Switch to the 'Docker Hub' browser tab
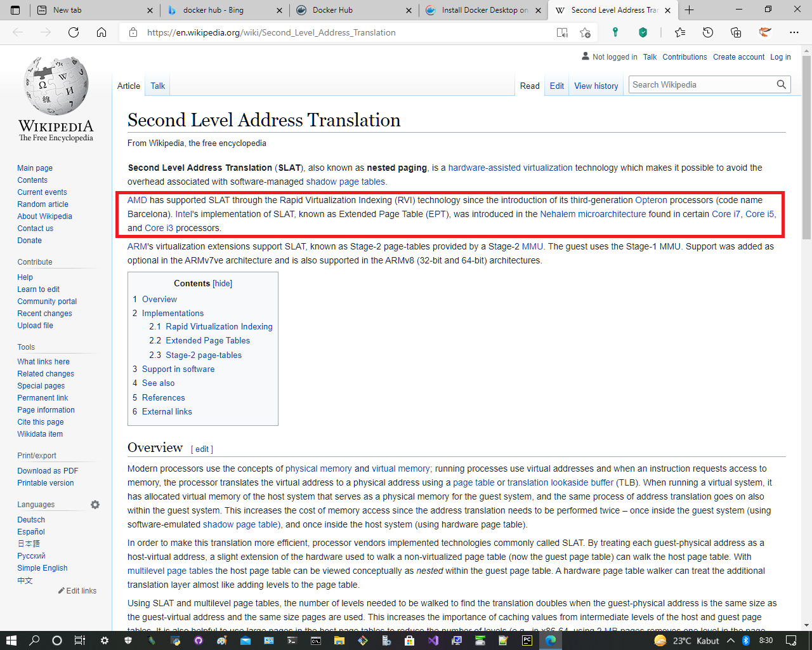 click(354, 10)
